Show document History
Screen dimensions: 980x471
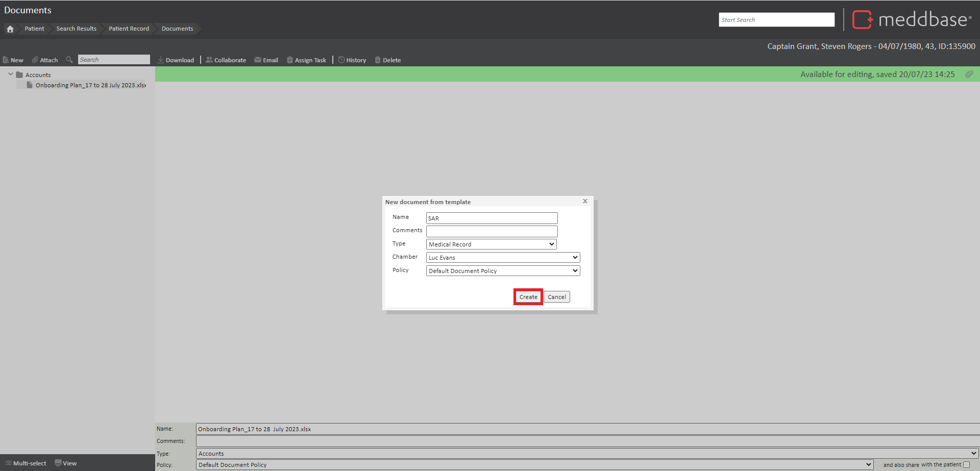[x=352, y=60]
